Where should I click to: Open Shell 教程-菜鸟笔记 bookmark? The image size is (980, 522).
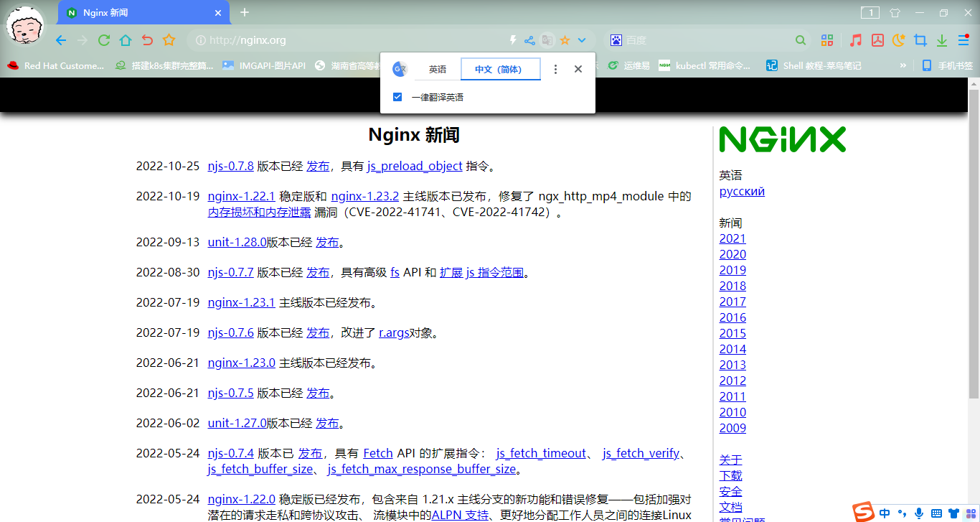pos(814,65)
